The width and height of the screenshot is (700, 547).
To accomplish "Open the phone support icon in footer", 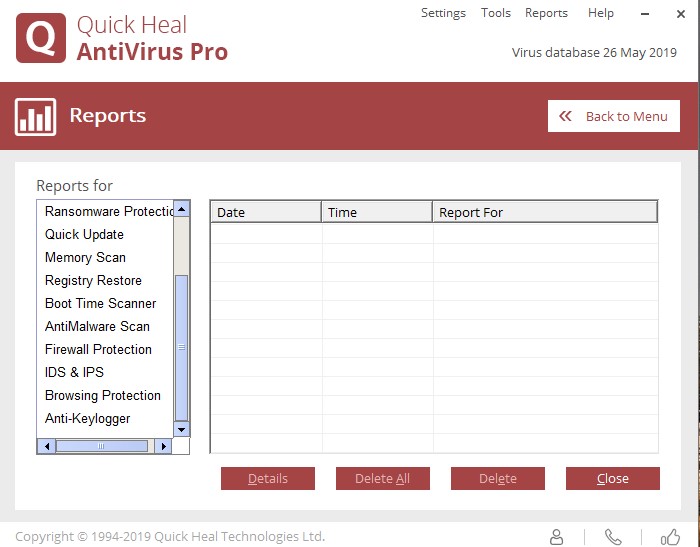I will [x=613, y=537].
